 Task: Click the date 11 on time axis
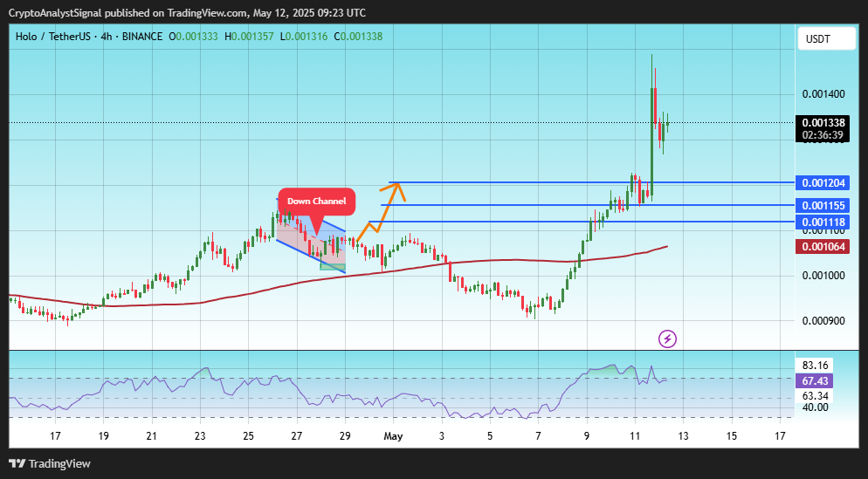[x=634, y=436]
